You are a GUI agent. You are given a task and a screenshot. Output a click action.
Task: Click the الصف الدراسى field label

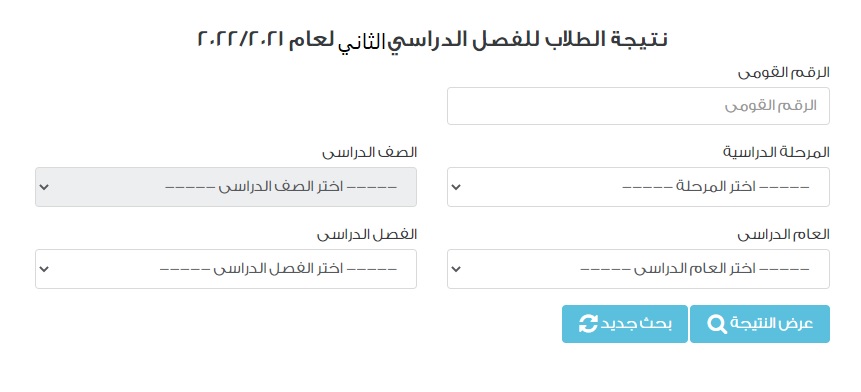tap(370, 153)
